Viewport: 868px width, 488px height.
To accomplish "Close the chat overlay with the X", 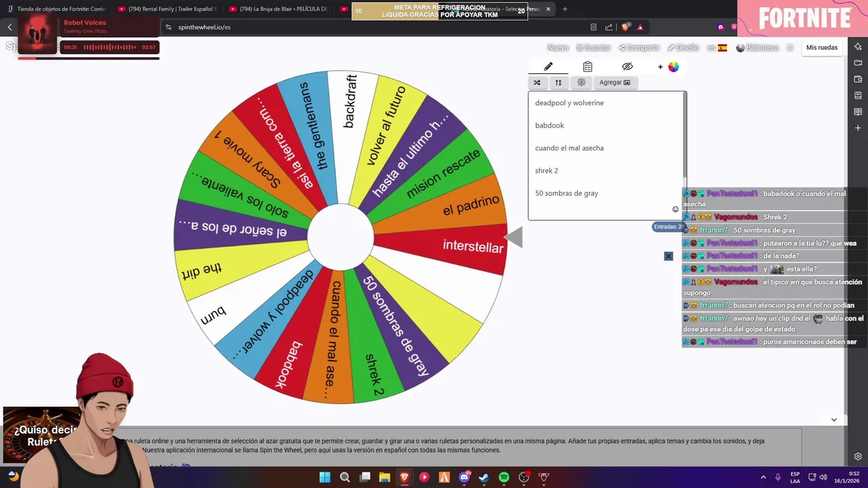I will coord(669,256).
